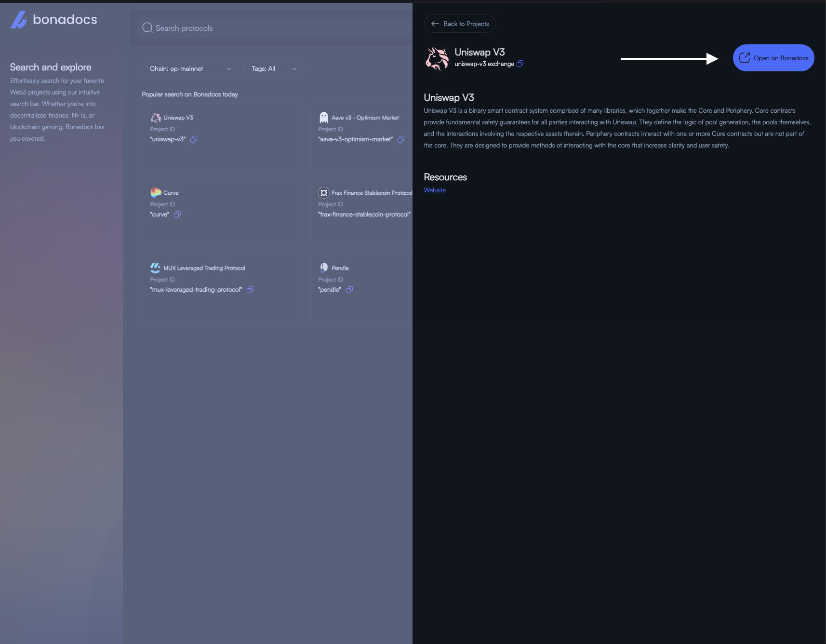
Task: Click the "uniswap-v3" project ID text
Action: (168, 139)
